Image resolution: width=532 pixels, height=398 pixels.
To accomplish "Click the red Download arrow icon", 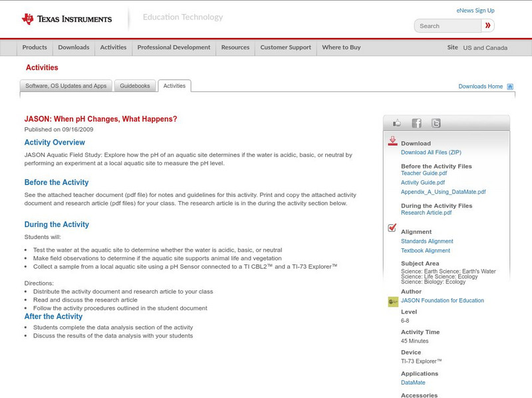I will [x=394, y=141].
